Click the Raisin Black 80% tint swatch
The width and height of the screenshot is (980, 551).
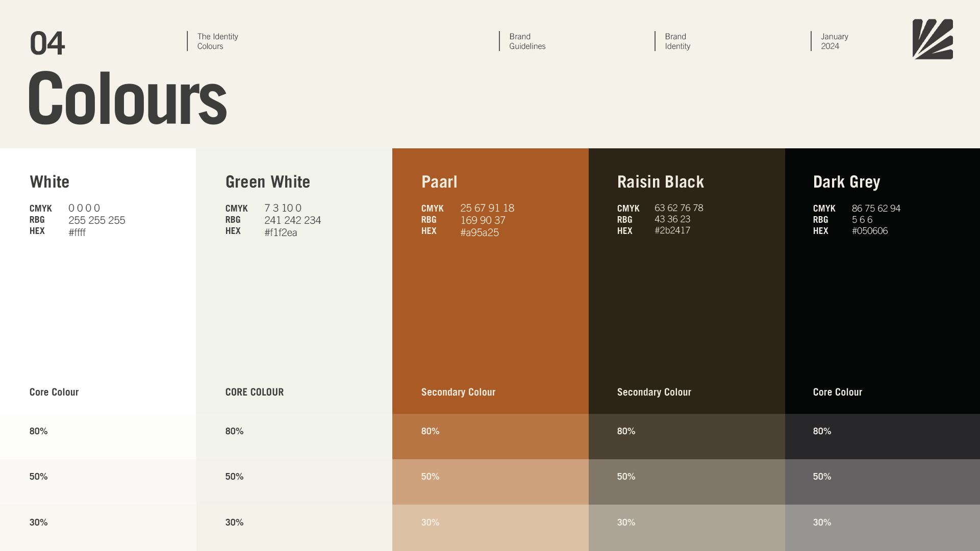[686, 436]
